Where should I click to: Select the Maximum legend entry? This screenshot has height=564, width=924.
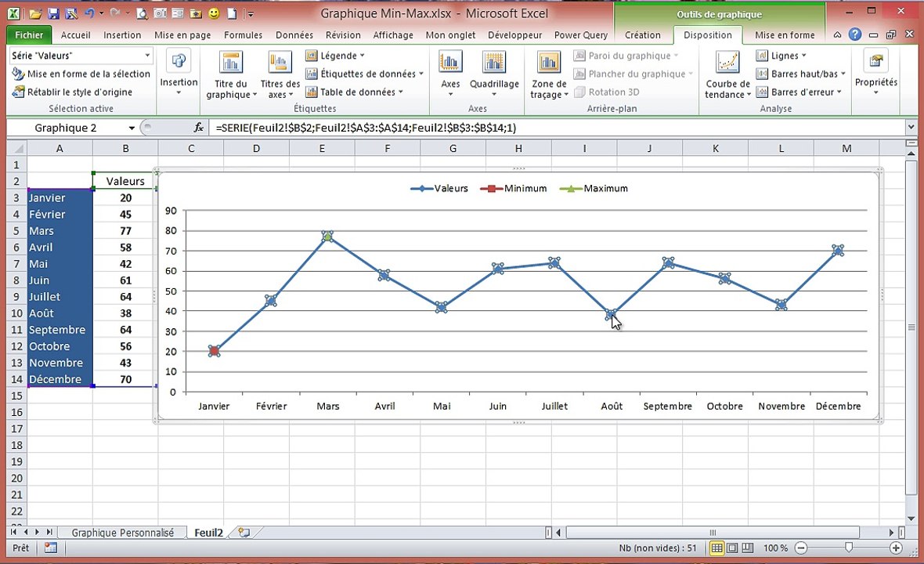[594, 189]
